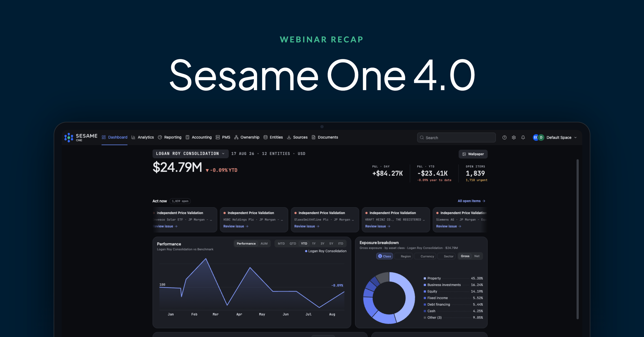
Task: Click the Wallpaper image icon
Action: tap(464, 154)
